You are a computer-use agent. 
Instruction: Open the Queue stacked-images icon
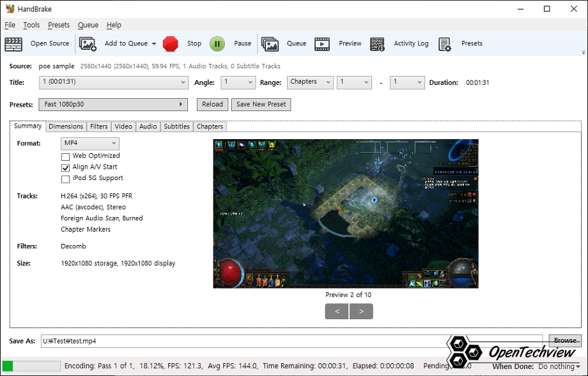tap(270, 44)
